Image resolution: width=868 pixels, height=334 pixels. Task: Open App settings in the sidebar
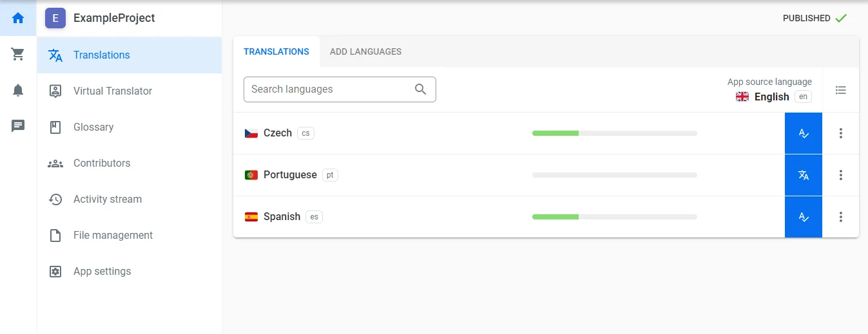130,272
